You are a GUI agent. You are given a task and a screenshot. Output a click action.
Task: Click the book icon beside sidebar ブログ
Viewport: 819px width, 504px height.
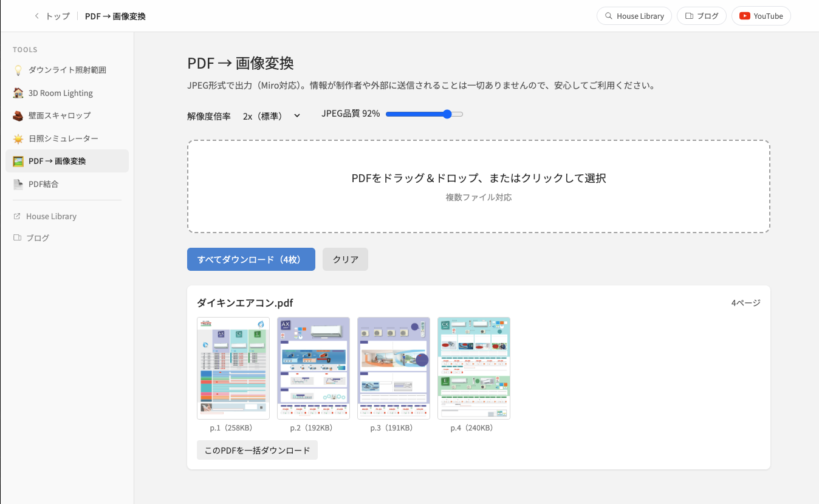[17, 238]
